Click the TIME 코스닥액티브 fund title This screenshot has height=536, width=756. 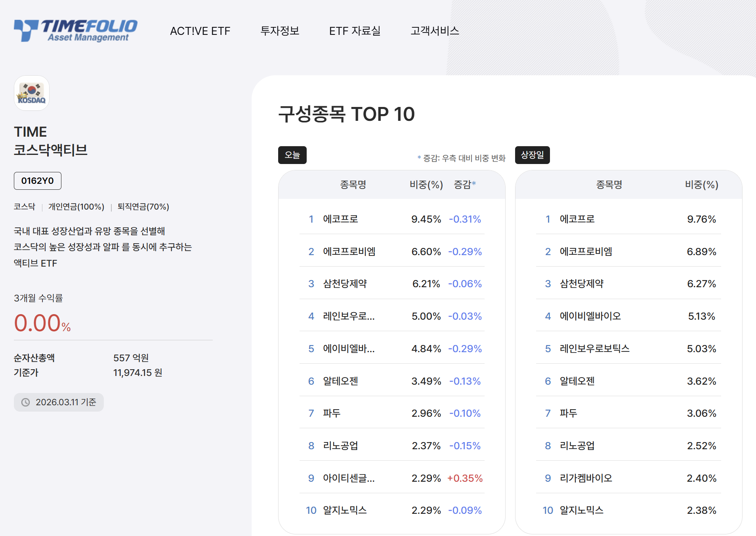coord(51,141)
